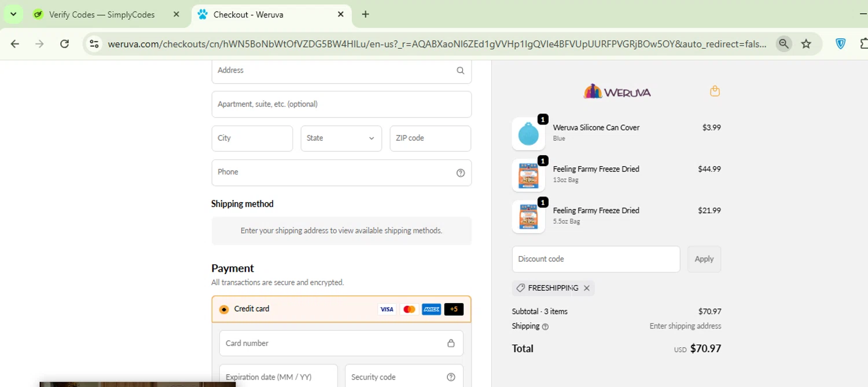Click the Weruva logo

(617, 92)
